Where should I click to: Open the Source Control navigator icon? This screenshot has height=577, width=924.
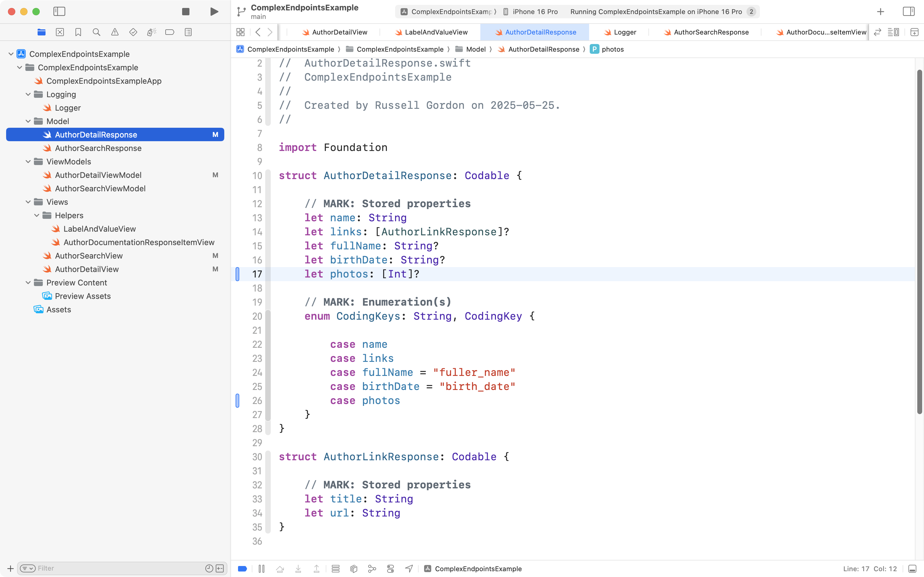click(x=60, y=32)
